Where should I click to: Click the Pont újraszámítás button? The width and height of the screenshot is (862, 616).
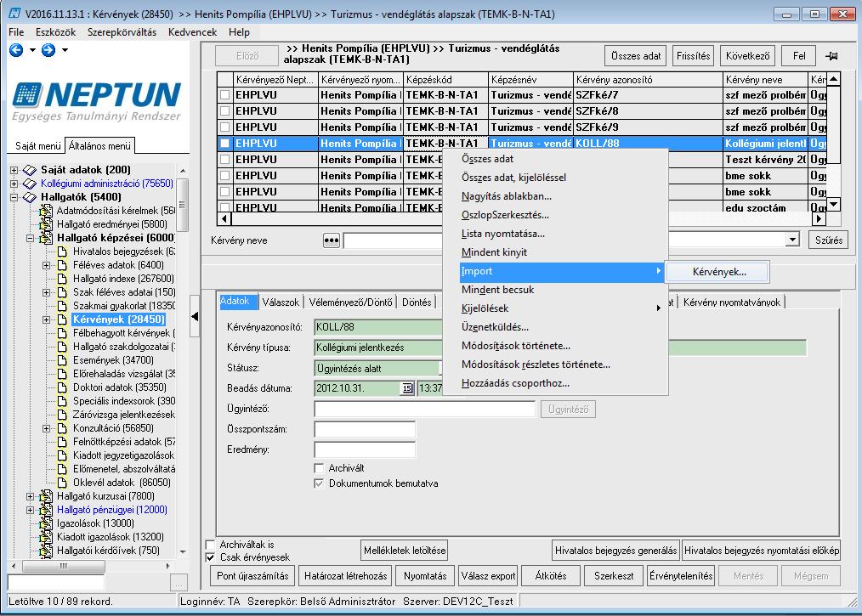coord(252,576)
